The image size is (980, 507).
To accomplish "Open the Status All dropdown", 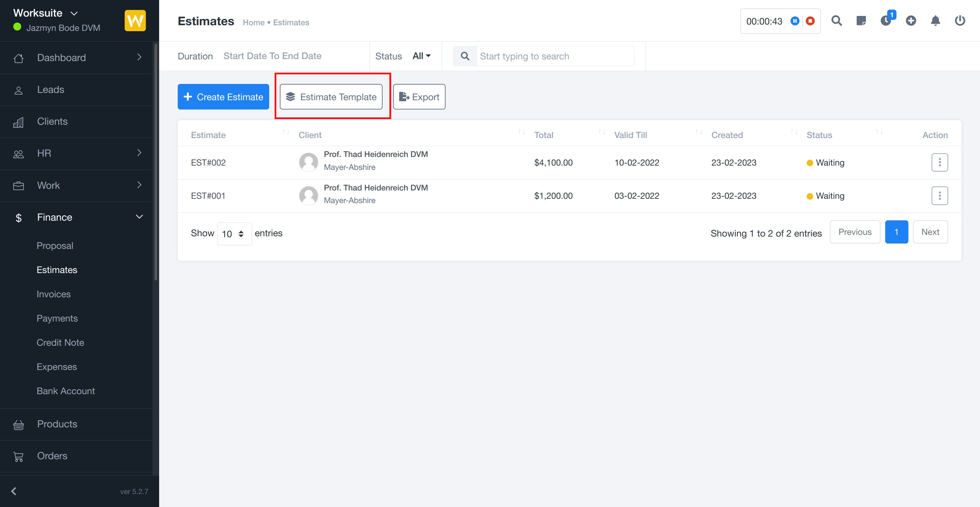I will 421,56.
